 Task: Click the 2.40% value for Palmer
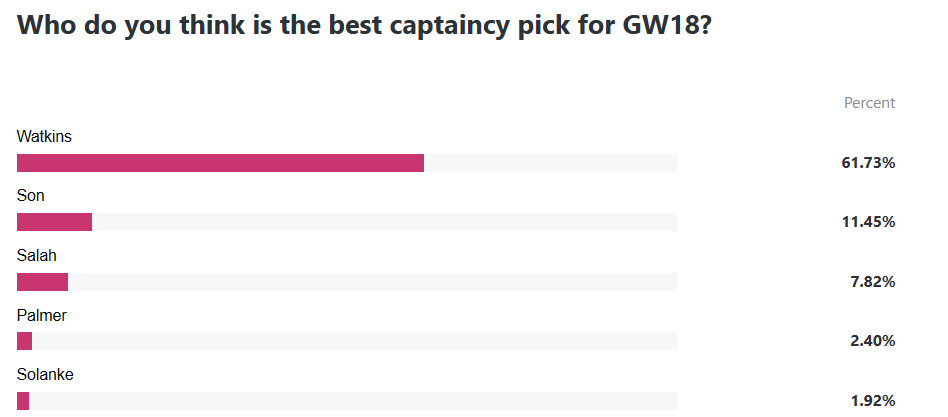tap(871, 341)
